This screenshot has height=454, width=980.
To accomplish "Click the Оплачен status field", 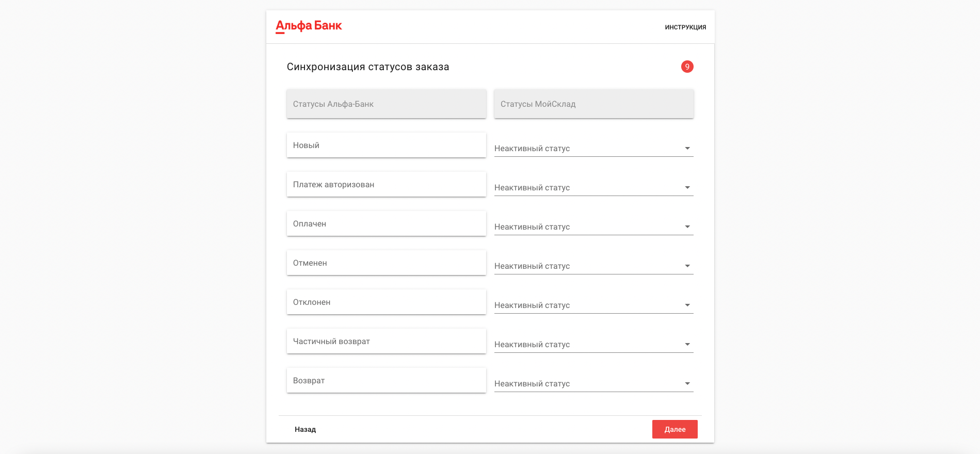I will click(x=386, y=224).
